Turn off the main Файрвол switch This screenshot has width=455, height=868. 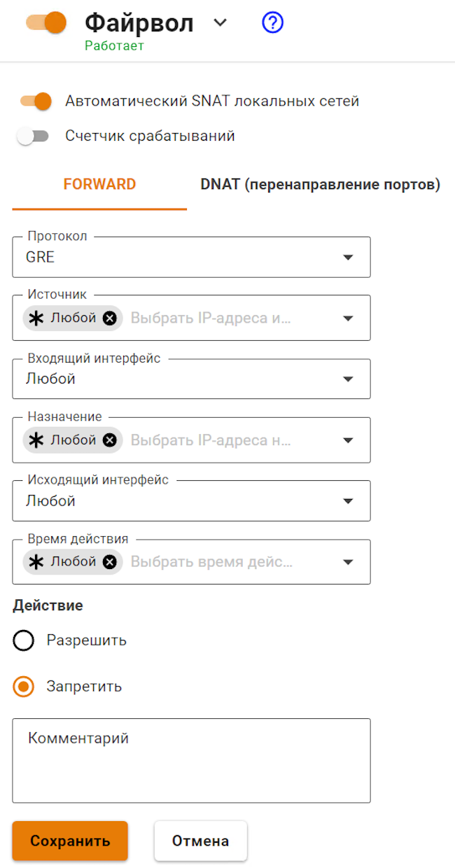pos(46,22)
